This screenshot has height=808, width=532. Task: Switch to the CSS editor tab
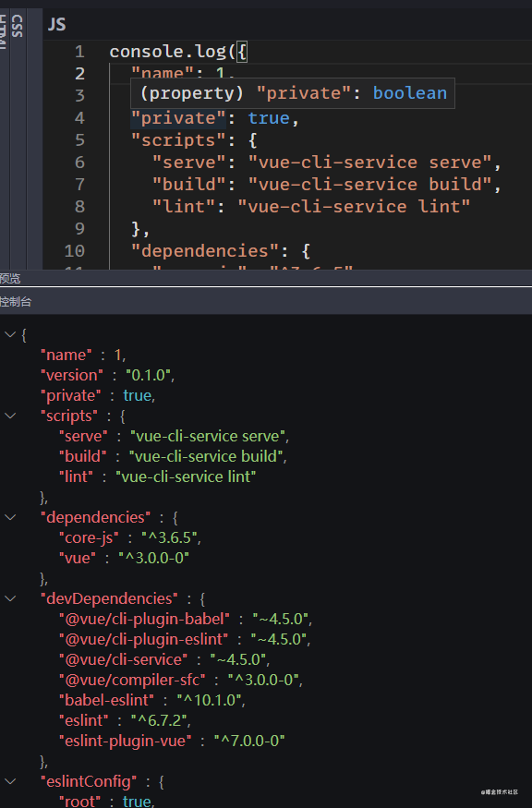17,26
